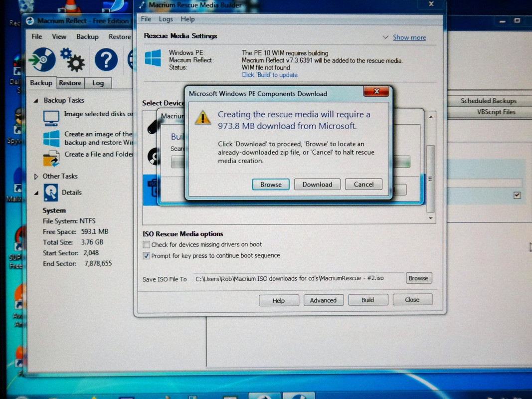The image size is (532, 399).
Task: Click the disk image backup toolbar icon
Action: click(43, 60)
